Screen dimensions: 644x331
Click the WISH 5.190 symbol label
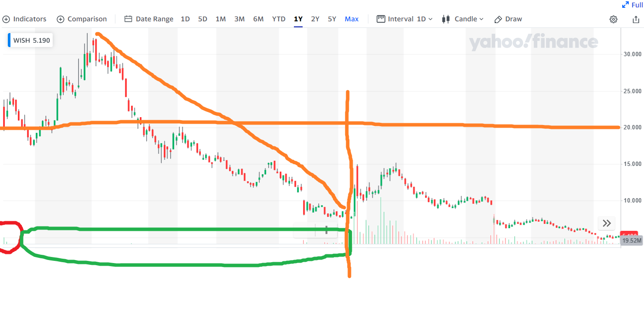click(30, 41)
